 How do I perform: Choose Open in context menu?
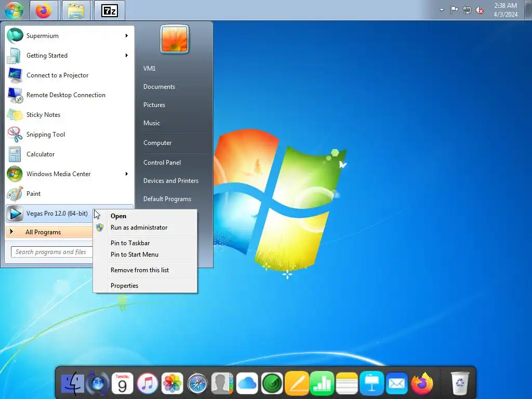[145, 216]
